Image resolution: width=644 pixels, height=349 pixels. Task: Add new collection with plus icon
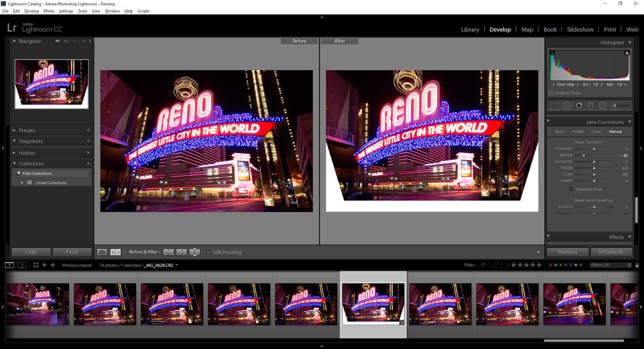click(88, 163)
